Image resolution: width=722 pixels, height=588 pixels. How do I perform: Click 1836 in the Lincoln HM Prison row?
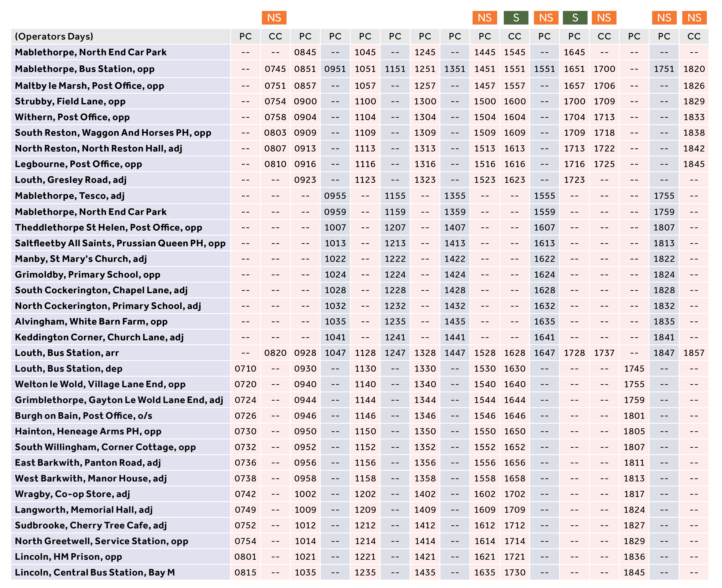634,557
